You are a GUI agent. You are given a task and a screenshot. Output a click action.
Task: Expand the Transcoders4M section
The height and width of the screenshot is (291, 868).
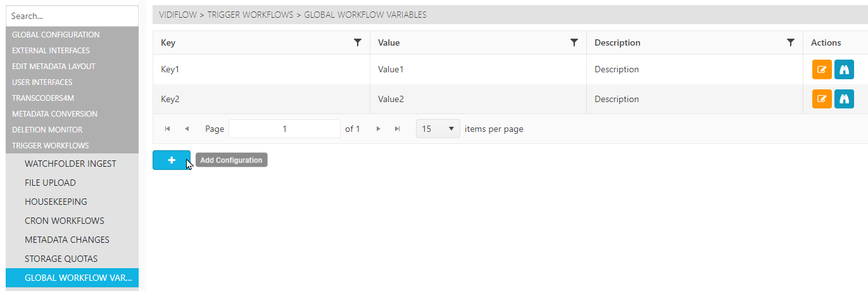click(x=43, y=98)
